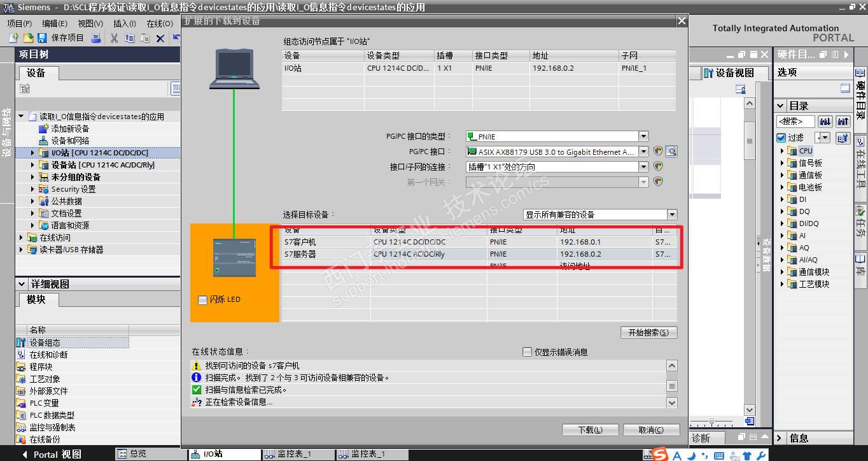The image size is (868, 461).
Task: Click the cut scissors toolbar icon
Action: coord(115,38)
